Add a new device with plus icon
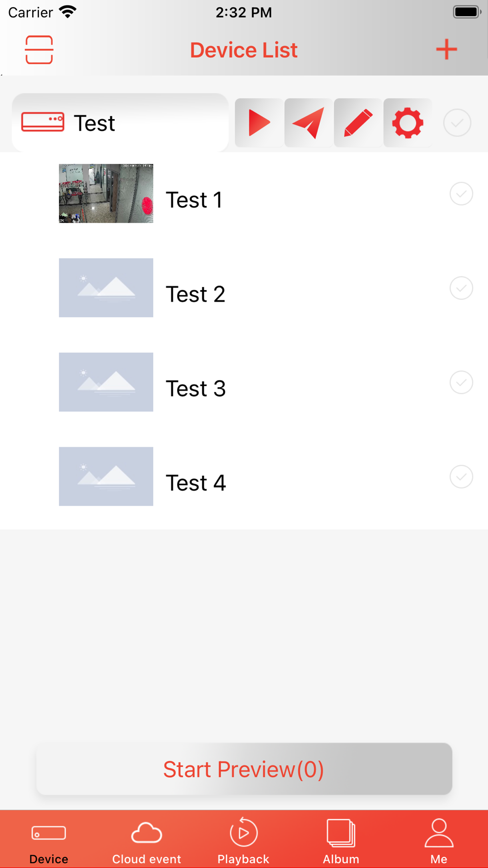The height and width of the screenshot is (868, 488). pos(447,49)
